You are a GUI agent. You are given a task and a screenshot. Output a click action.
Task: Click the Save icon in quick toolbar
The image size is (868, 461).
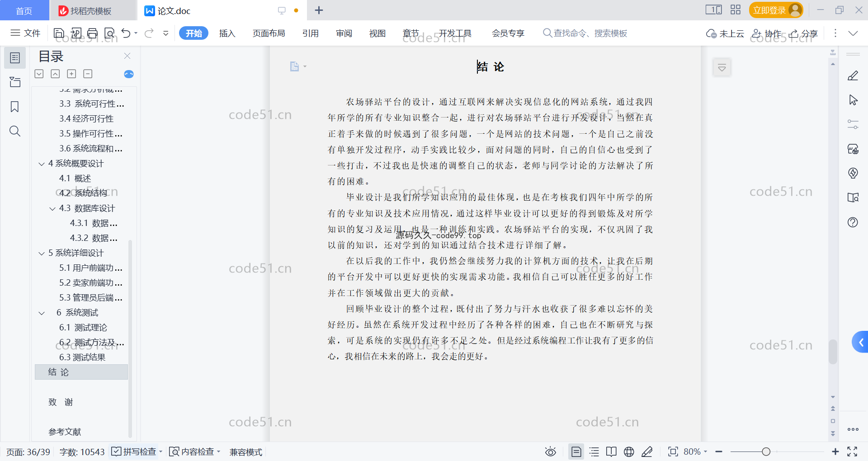click(x=59, y=33)
